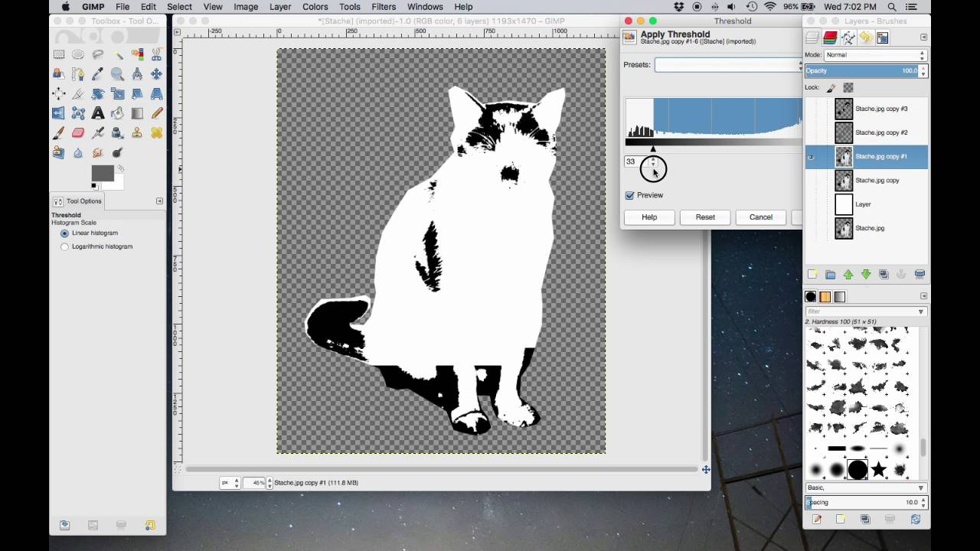Hide the Stache.jpg copy #1 layer
The image size is (980, 551).
(812, 157)
